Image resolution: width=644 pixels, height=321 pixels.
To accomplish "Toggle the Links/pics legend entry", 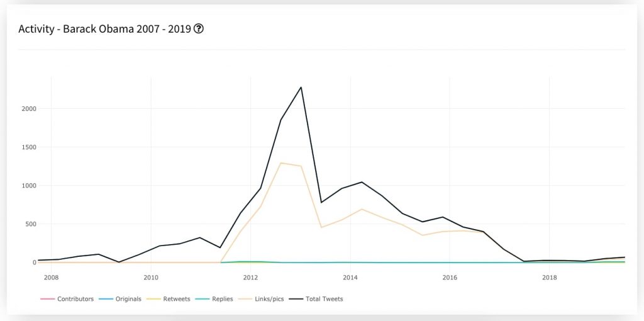I will click(x=260, y=299).
